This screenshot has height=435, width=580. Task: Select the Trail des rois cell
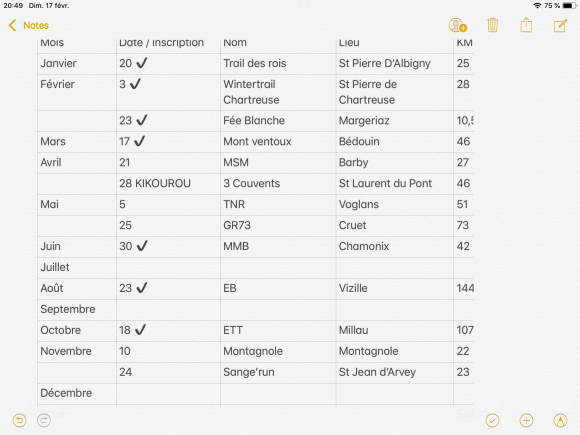click(278, 64)
